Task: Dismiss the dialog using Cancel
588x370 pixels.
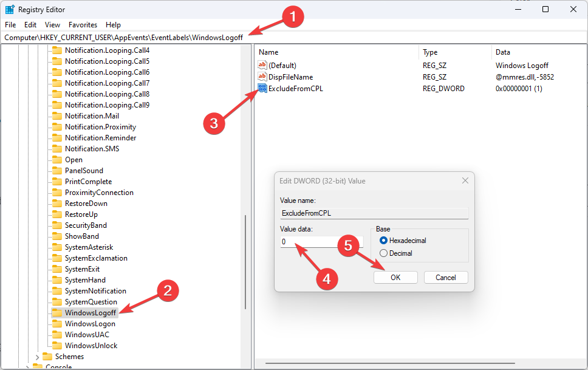Action: pyautogui.click(x=446, y=277)
